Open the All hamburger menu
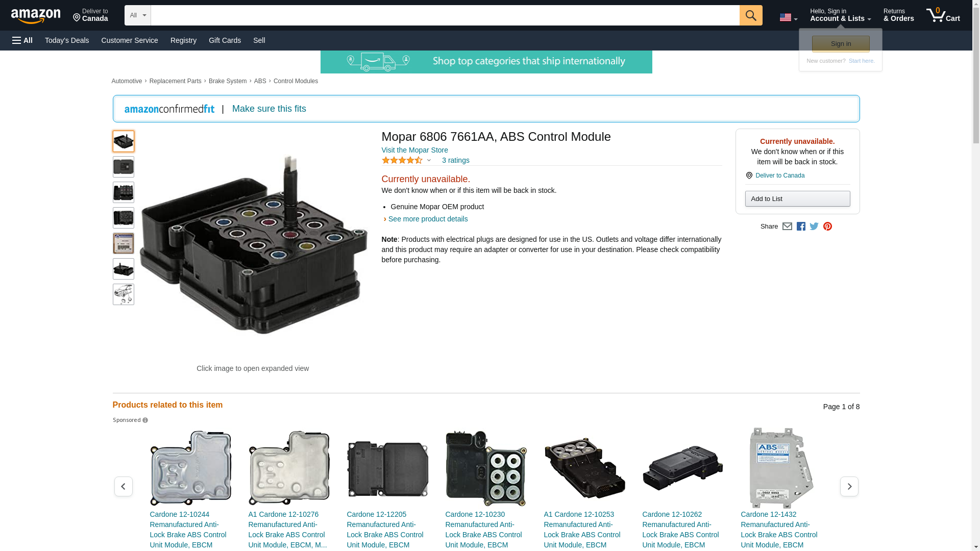 point(22,40)
